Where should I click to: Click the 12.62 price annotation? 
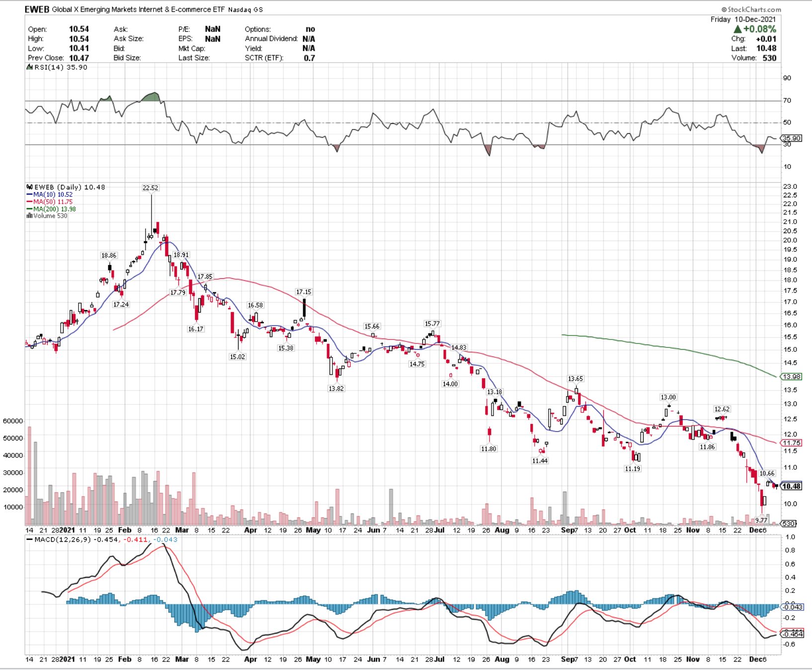[x=722, y=409]
